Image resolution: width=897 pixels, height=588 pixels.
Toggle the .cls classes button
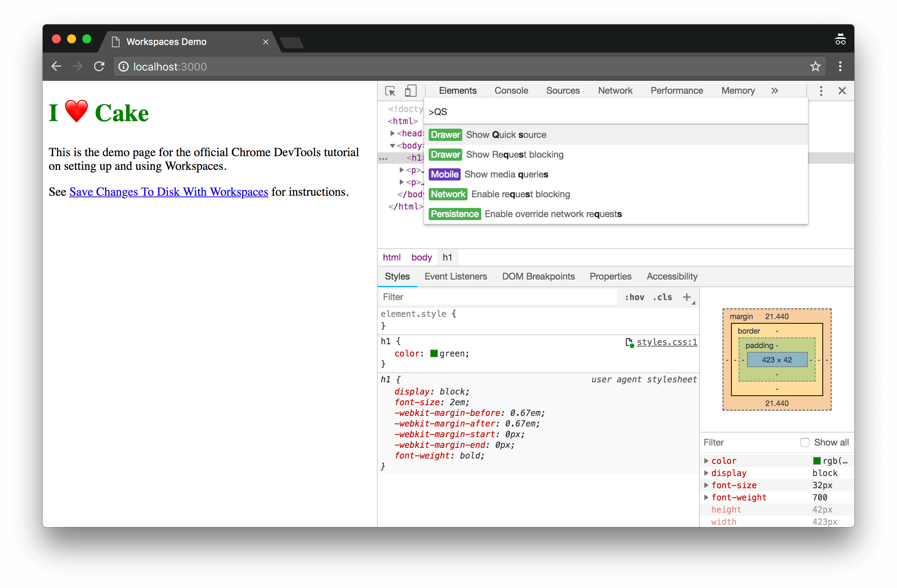662,297
